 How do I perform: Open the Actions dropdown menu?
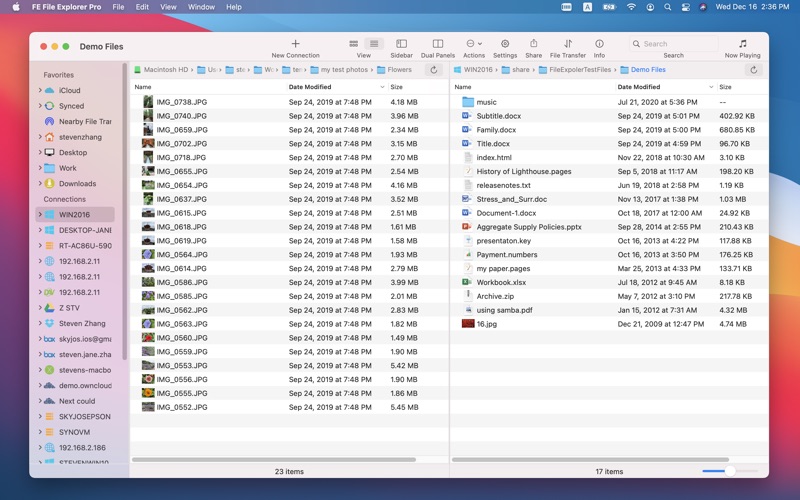pyautogui.click(x=474, y=44)
